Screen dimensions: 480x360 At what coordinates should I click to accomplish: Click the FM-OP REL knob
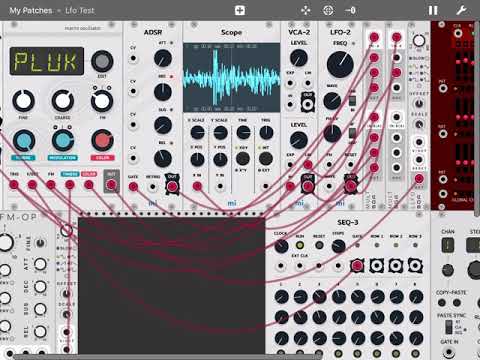(x=40, y=332)
